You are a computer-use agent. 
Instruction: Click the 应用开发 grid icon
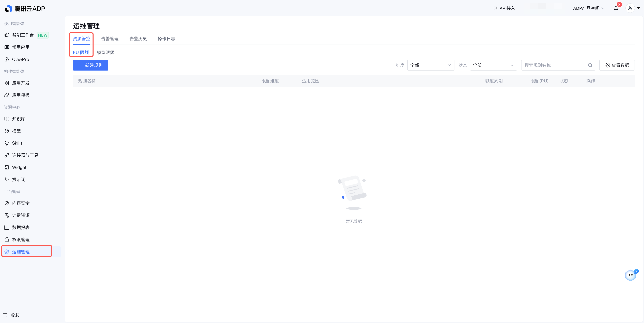7,83
